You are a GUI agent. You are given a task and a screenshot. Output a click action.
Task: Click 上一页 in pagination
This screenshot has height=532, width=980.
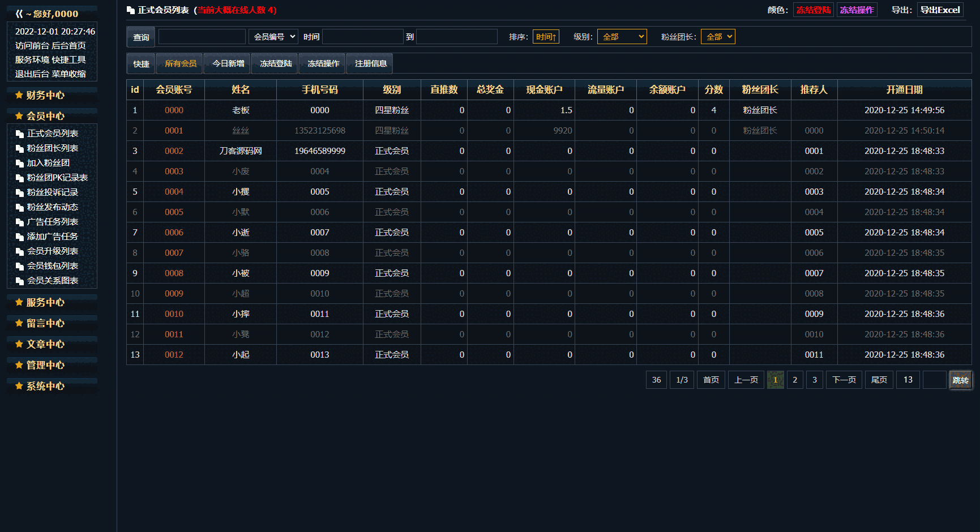click(746, 380)
